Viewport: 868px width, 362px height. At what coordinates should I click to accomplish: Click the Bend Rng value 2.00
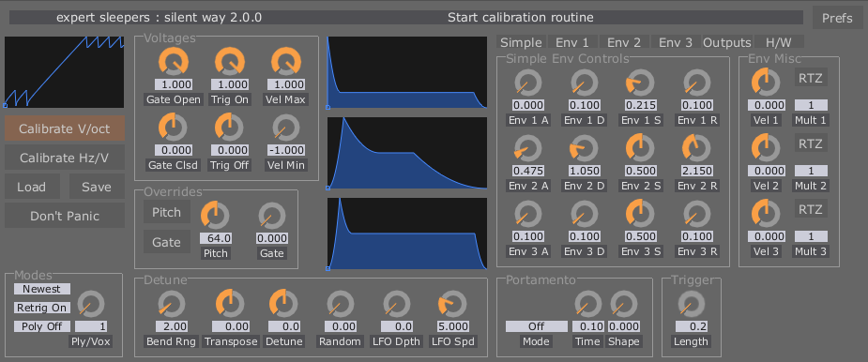point(172,326)
